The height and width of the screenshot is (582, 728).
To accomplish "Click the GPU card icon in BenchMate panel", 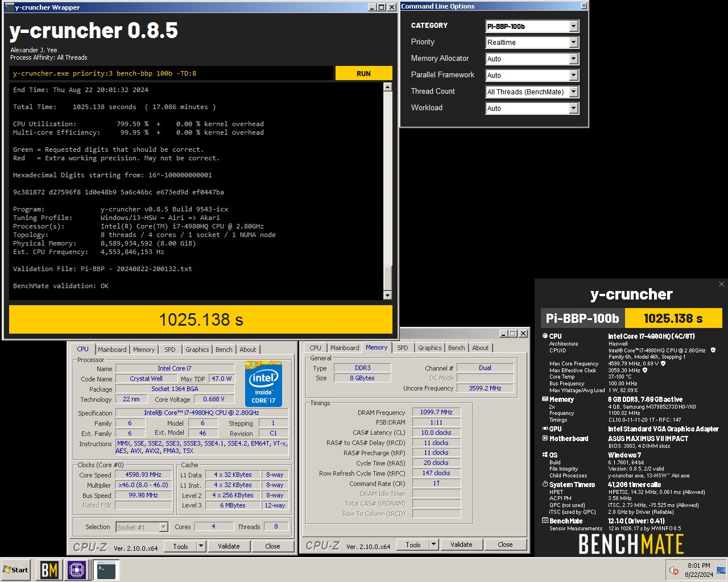I will point(545,429).
